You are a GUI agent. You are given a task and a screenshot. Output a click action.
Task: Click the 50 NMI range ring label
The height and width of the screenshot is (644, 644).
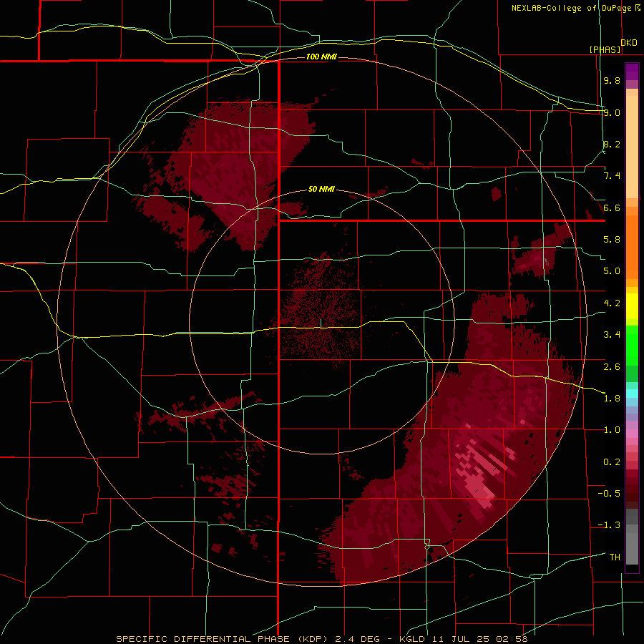pyautogui.click(x=321, y=189)
